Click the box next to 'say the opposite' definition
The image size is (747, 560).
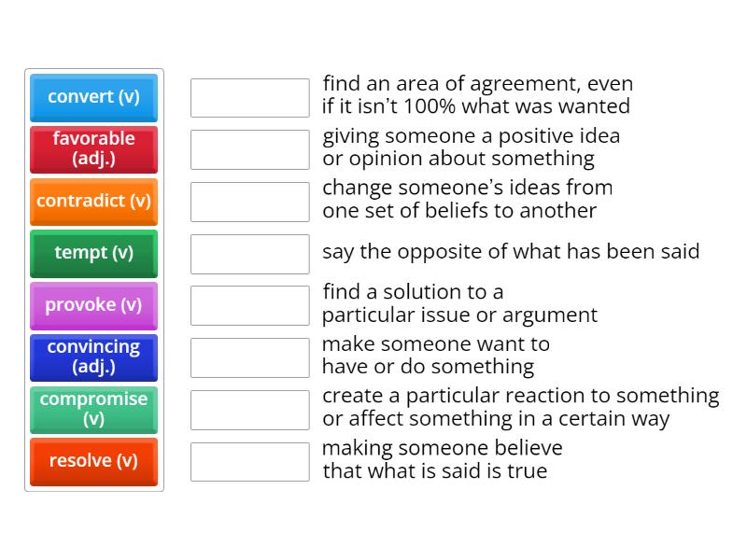[x=249, y=251]
